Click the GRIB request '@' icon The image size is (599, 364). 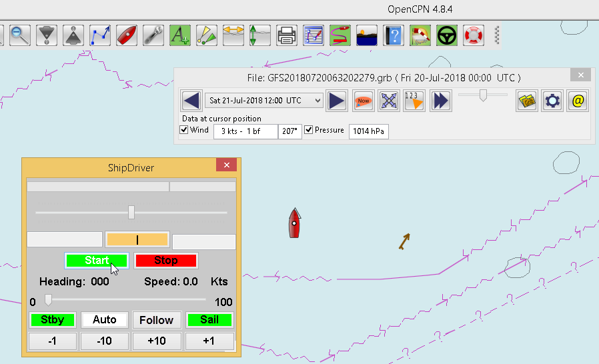(x=578, y=101)
